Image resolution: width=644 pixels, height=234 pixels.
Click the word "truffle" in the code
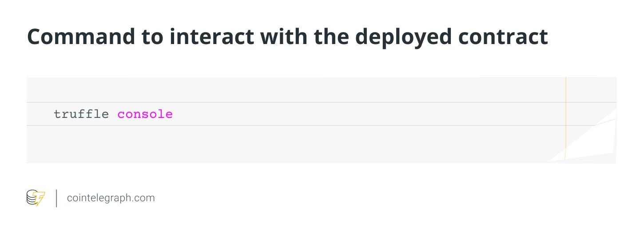coord(81,114)
